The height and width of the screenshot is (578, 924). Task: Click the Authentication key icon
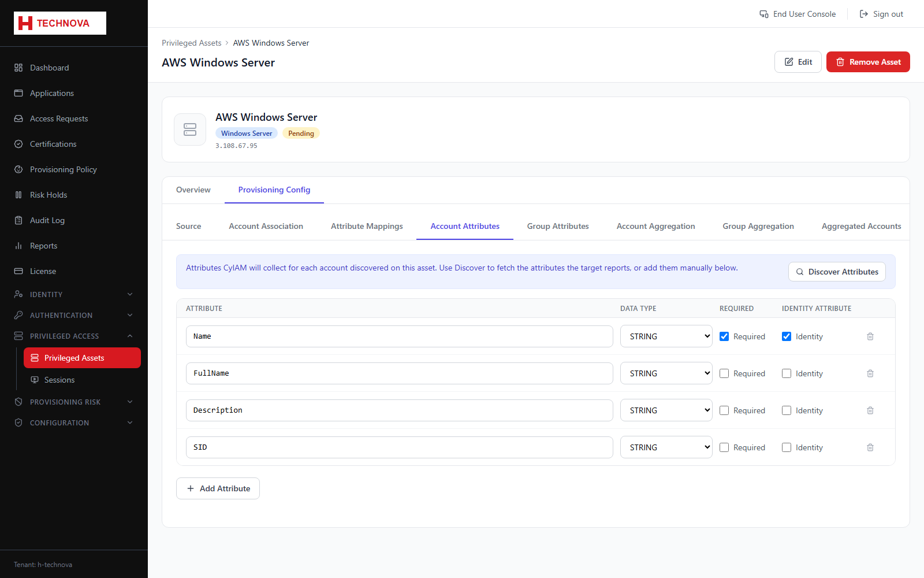[x=18, y=315]
